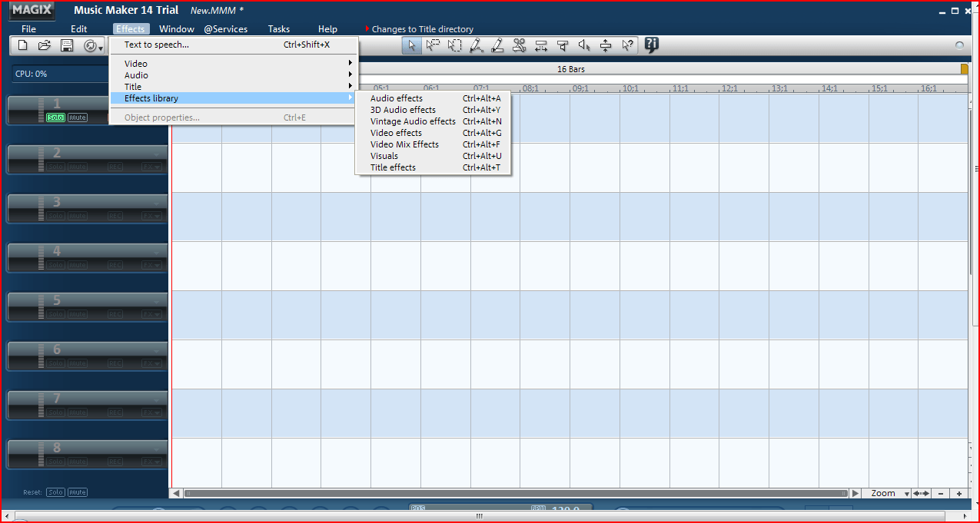Click the help book icon on toolbar
This screenshot has width=980, height=523.
pyautogui.click(x=650, y=45)
